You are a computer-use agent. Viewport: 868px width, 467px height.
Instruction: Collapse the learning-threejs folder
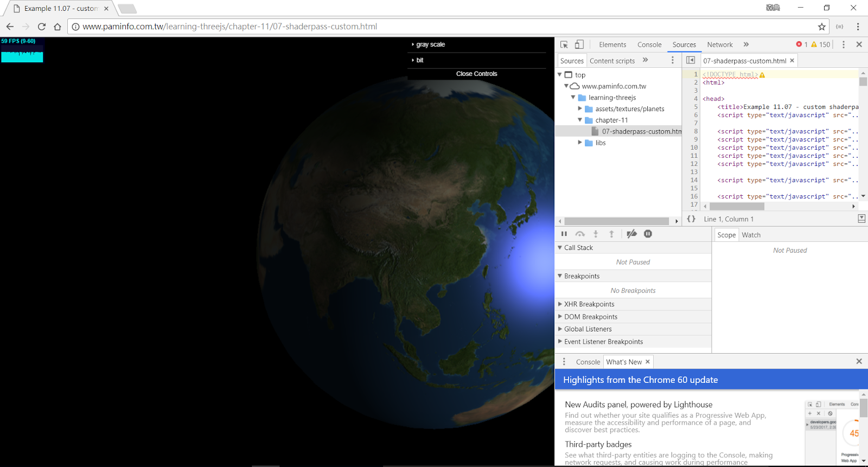(573, 98)
